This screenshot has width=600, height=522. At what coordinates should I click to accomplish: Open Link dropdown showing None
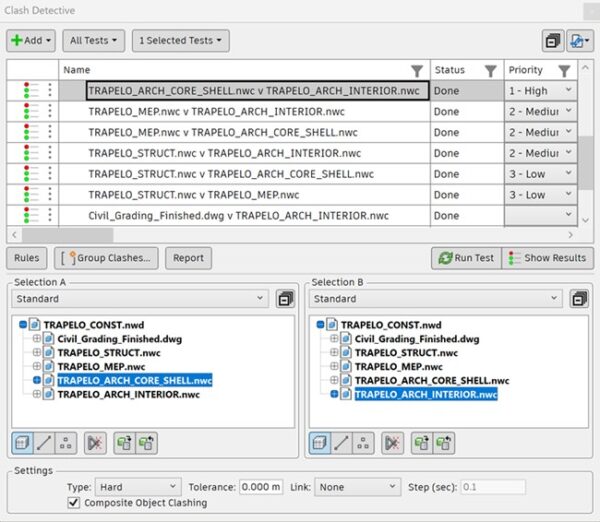pos(357,487)
